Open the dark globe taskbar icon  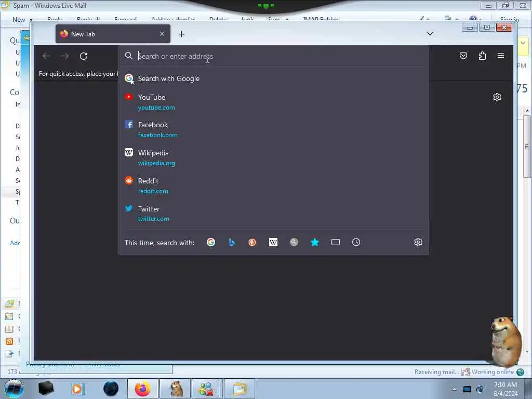111,389
